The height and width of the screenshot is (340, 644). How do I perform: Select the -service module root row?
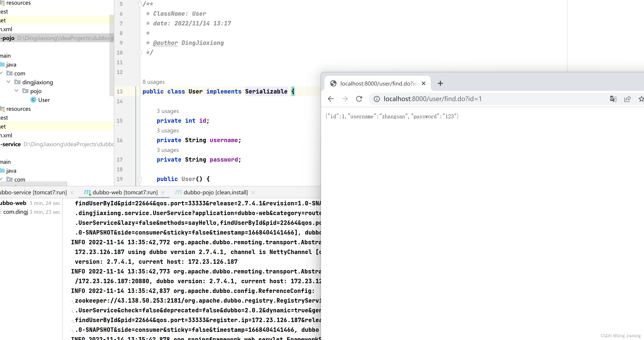point(57,144)
